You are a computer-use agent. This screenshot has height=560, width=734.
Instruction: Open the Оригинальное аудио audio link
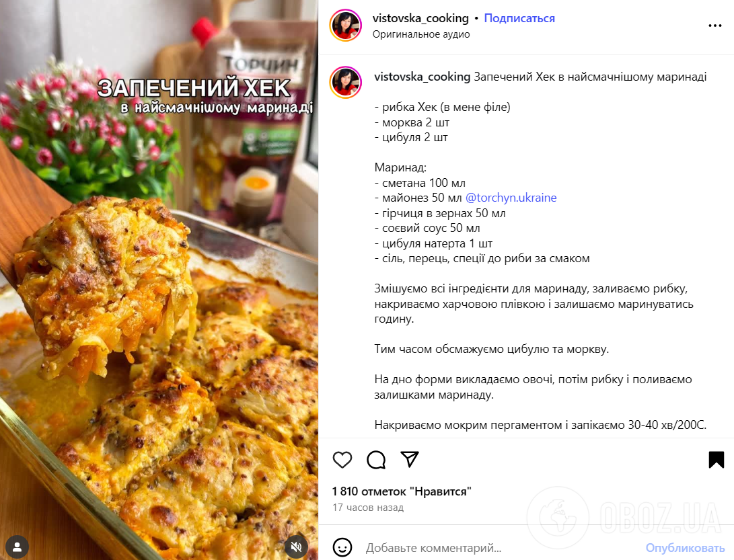(x=421, y=34)
